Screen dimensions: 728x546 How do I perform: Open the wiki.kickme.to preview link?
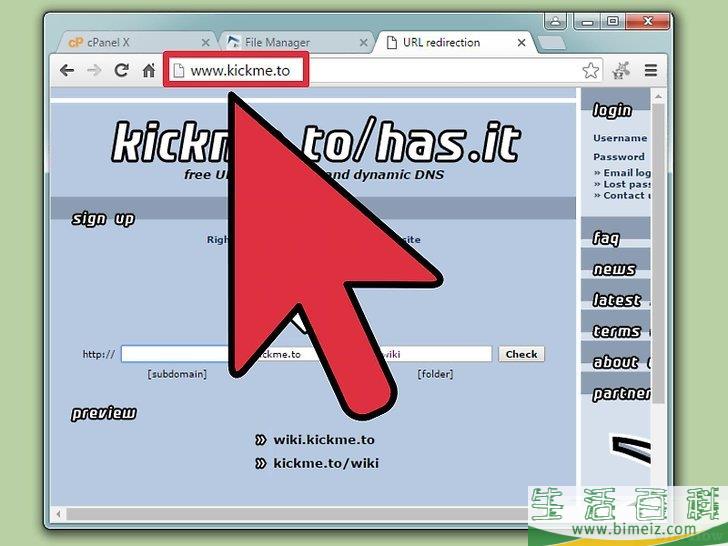[x=324, y=440]
